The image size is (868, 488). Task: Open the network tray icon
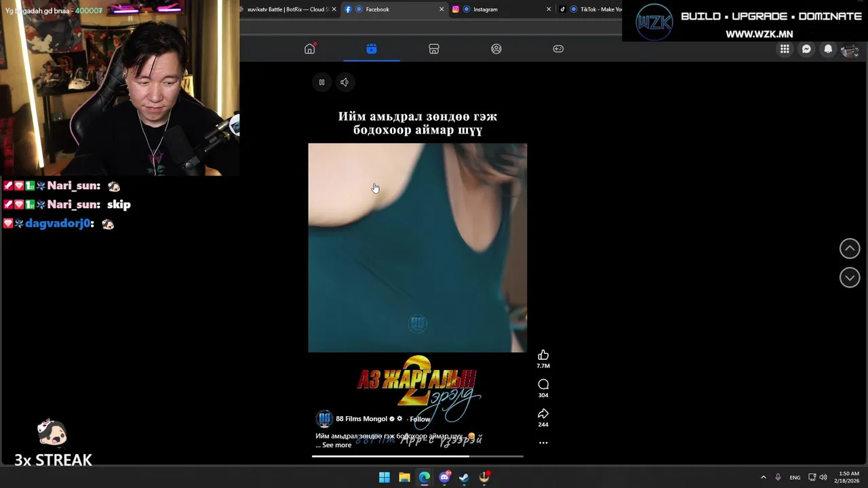(812, 477)
